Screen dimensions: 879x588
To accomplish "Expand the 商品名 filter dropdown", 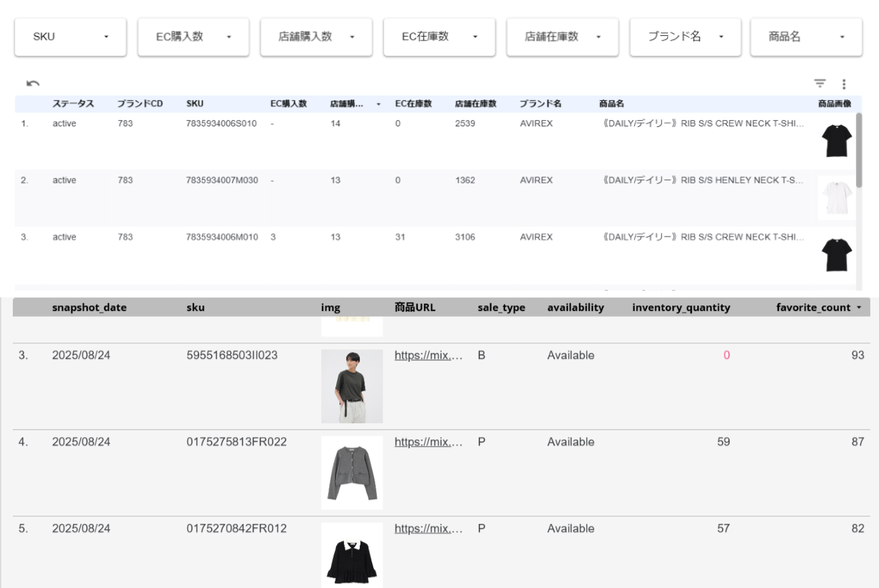I will (806, 37).
